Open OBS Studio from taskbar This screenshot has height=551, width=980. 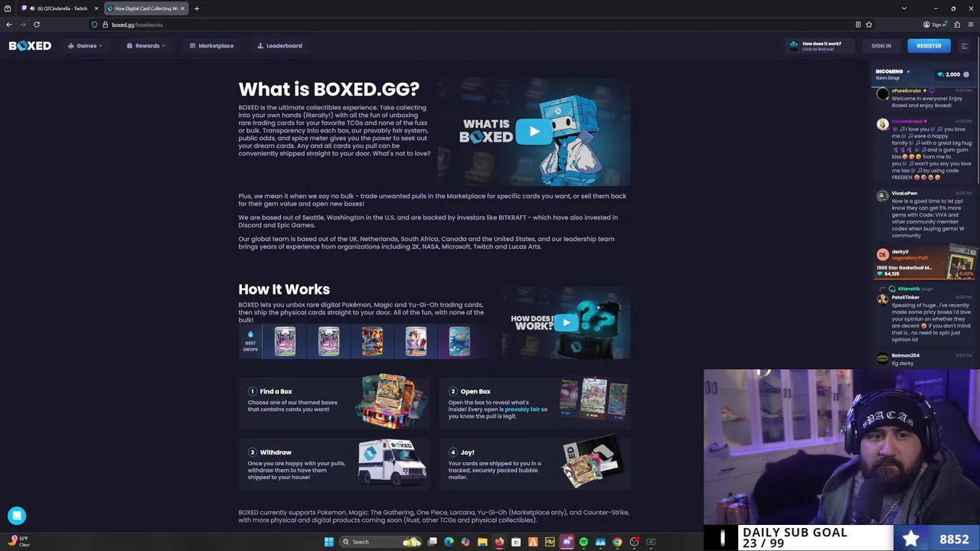634,542
